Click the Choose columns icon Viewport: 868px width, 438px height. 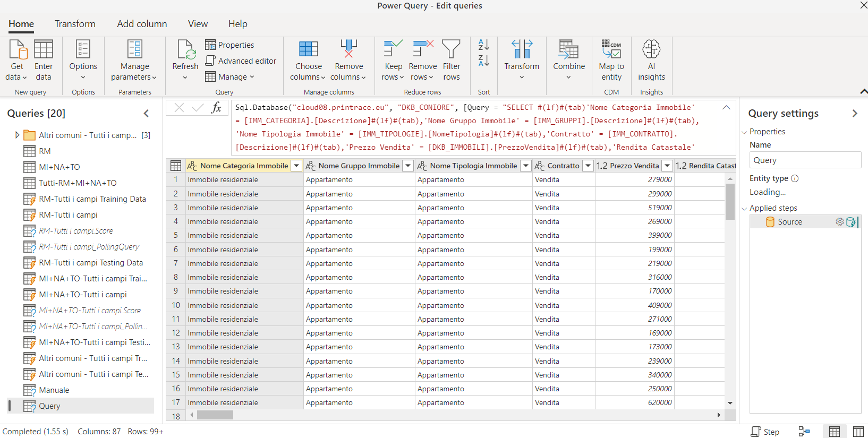click(x=309, y=49)
